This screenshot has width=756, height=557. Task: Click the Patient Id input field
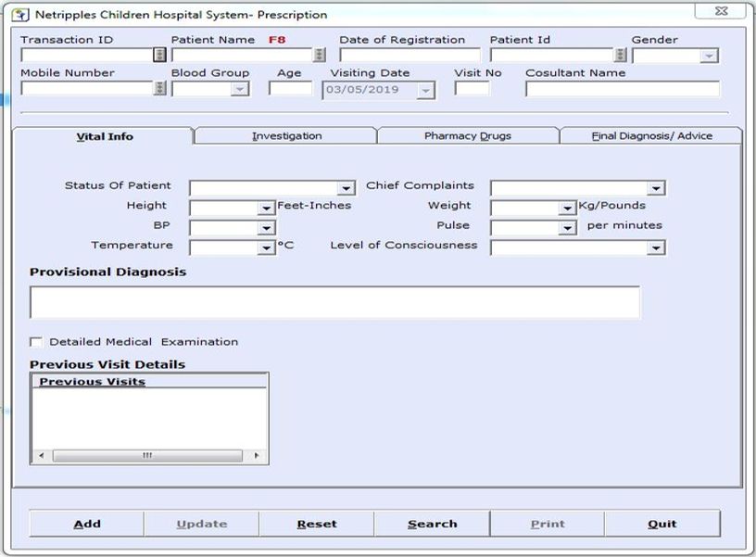tap(552, 55)
